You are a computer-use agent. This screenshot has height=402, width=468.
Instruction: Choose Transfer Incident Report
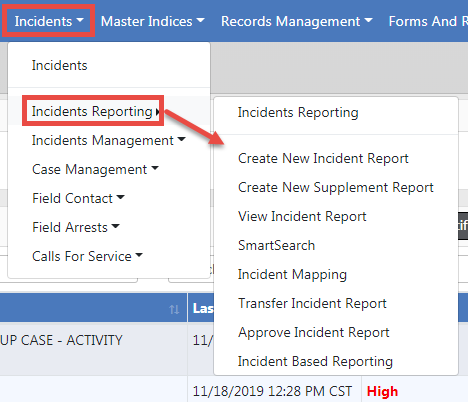click(x=312, y=303)
